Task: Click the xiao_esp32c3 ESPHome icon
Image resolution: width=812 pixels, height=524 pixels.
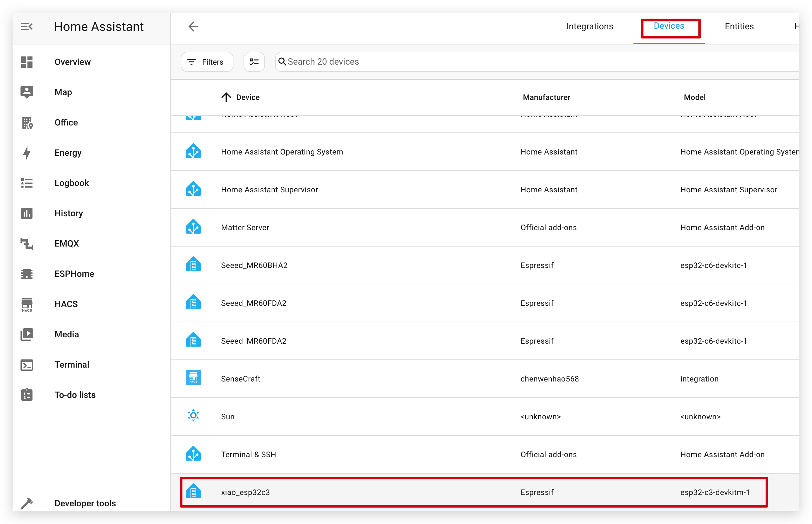Action: click(193, 492)
